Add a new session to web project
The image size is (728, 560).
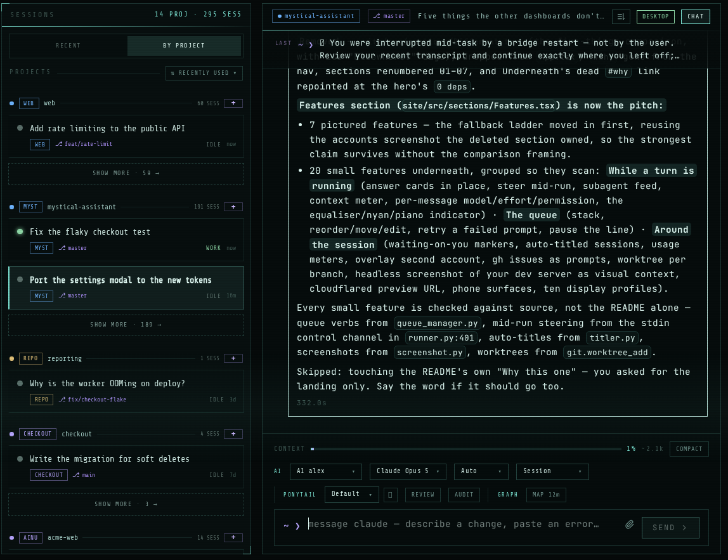point(233,103)
